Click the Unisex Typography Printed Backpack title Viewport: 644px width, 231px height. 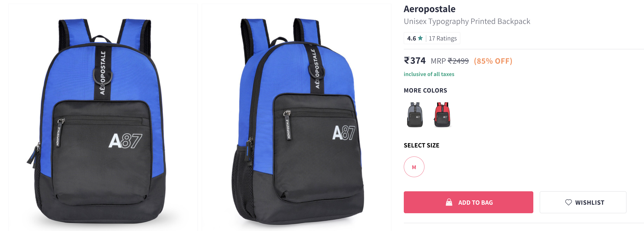[x=467, y=21]
